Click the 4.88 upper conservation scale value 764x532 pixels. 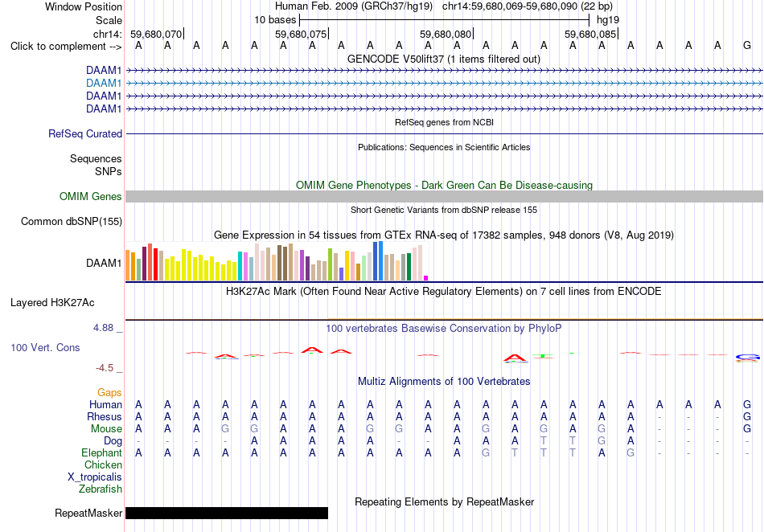pyautogui.click(x=103, y=328)
